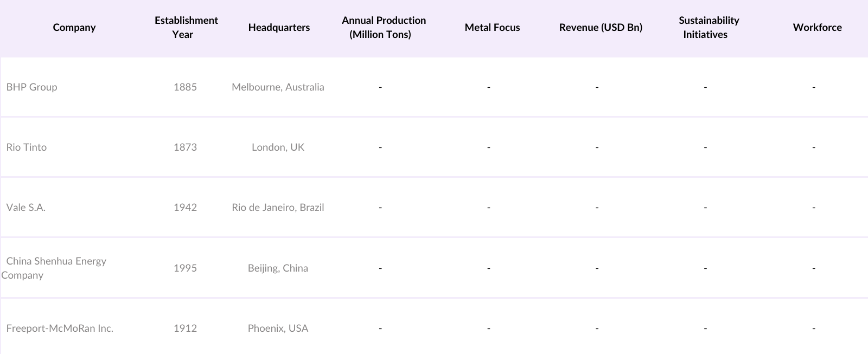Select the Vale S.A. company cell
The image size is (868, 354).
tap(26, 208)
